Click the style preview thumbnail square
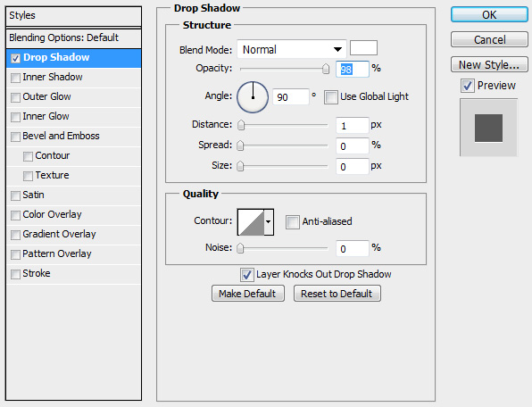Viewport: 532px width, 407px height. coord(488,128)
